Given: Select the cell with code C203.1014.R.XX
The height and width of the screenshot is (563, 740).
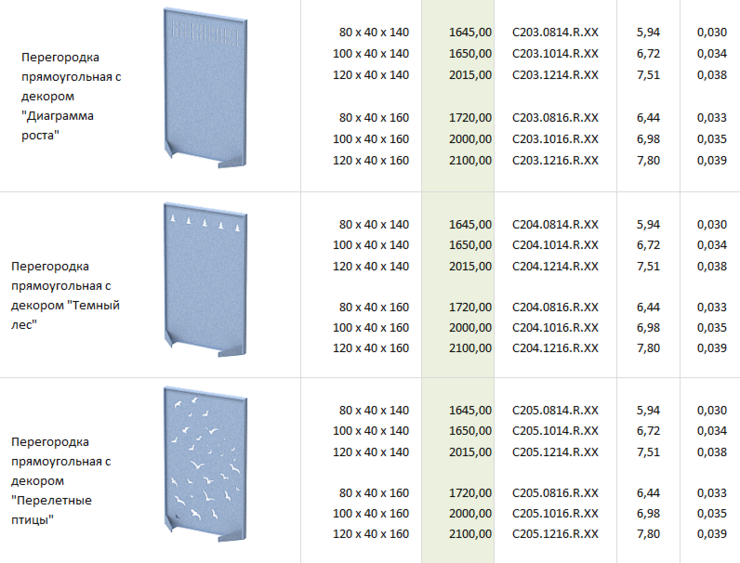Looking at the screenshot, I should click(x=555, y=54).
